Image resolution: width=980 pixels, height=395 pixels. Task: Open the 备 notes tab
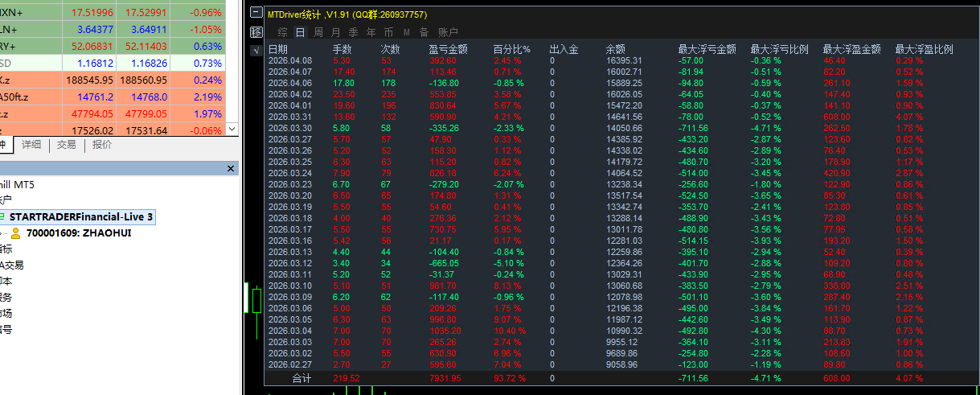tap(424, 32)
